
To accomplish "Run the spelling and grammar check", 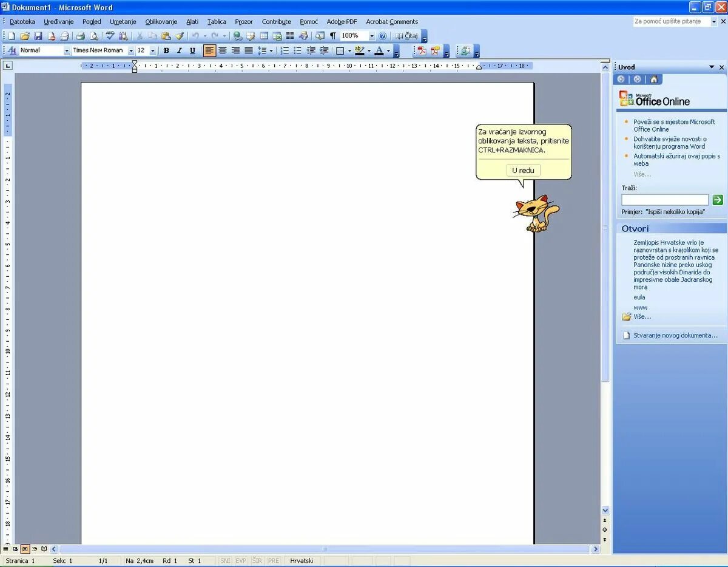I will coord(110,36).
